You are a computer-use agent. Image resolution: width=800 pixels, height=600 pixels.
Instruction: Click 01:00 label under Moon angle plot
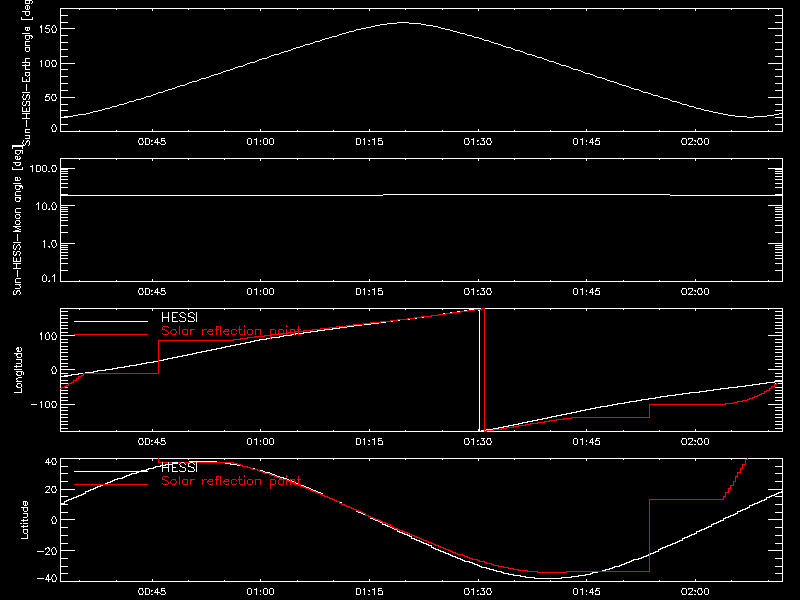point(260,292)
